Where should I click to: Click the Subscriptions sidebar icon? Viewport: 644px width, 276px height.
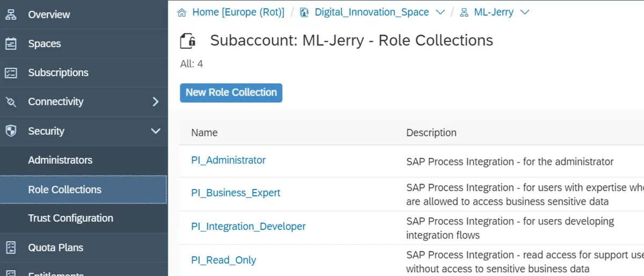coord(11,72)
